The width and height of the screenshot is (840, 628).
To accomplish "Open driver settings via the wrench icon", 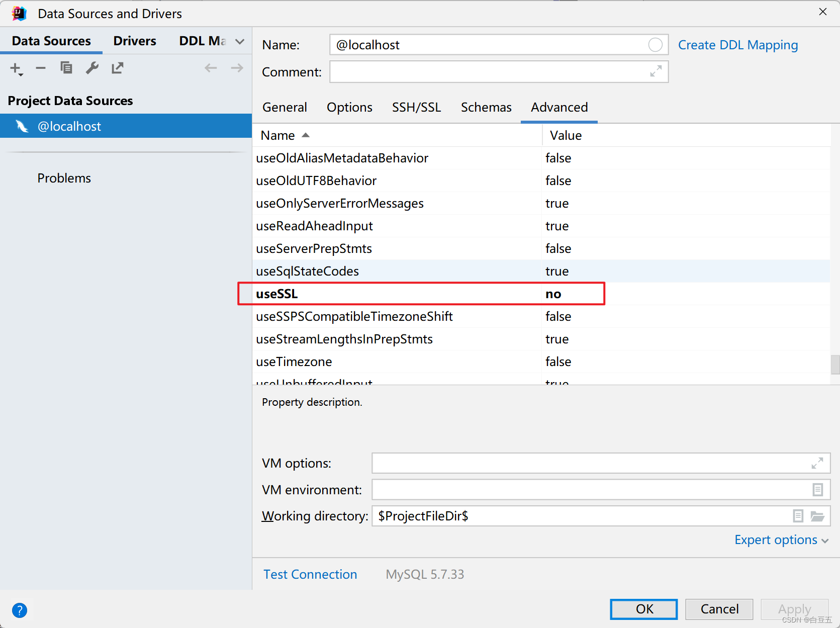I will click(92, 68).
